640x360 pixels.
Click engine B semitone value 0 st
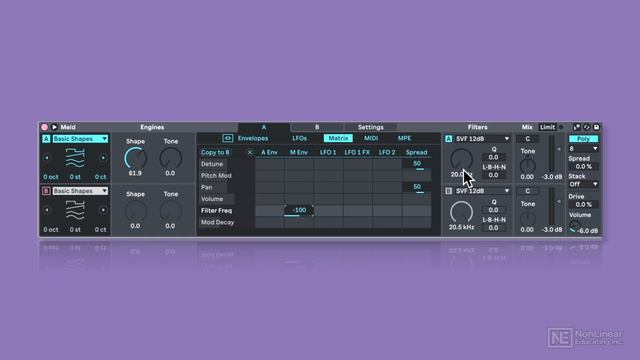(75, 230)
